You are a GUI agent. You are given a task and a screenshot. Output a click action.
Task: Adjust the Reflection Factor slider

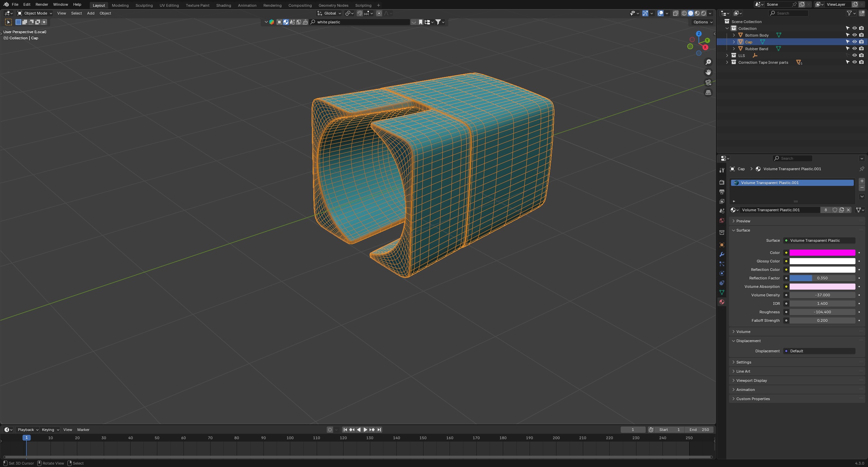(x=822, y=278)
